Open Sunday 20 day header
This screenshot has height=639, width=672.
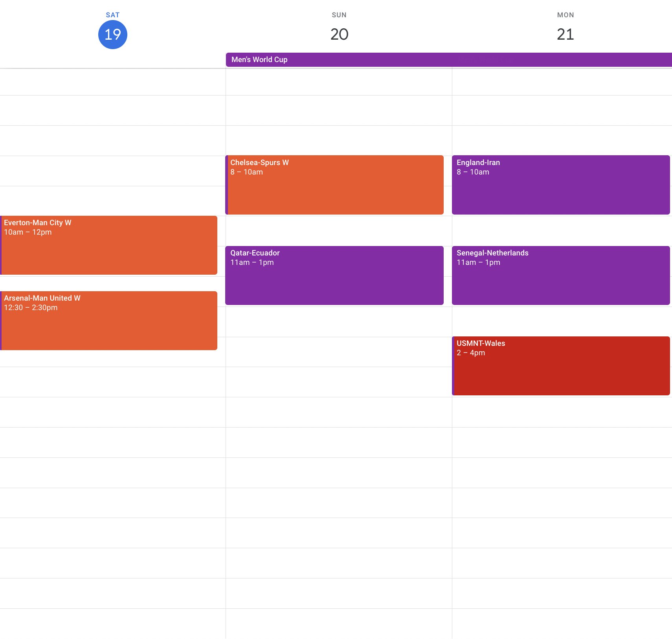[x=339, y=34]
